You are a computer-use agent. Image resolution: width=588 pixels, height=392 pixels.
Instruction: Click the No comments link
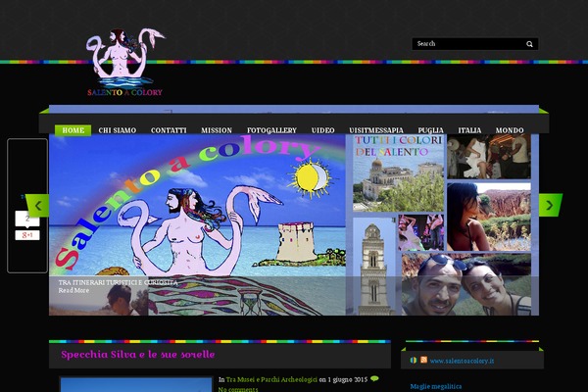(238, 389)
